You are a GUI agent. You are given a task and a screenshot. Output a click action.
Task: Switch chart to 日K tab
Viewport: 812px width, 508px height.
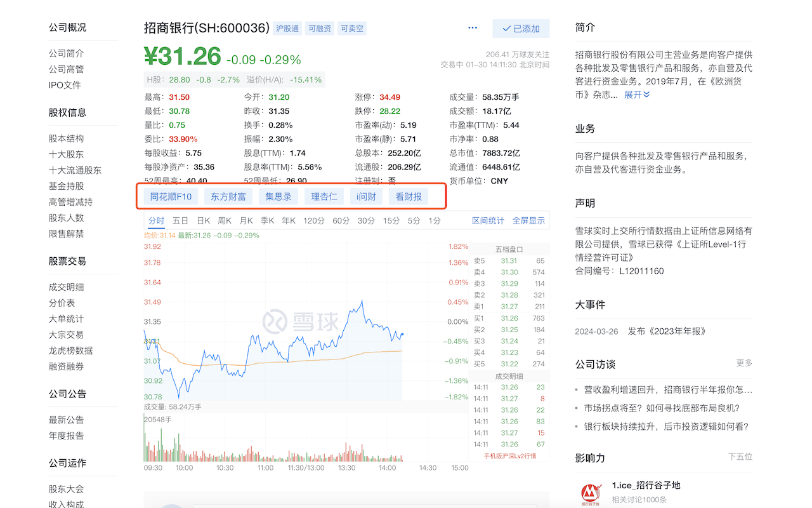pyautogui.click(x=203, y=221)
